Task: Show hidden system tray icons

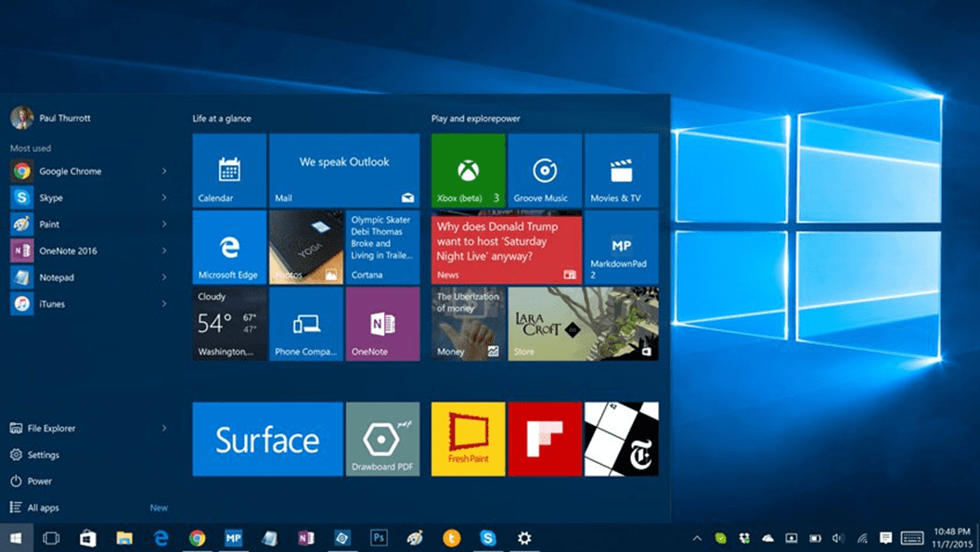Action: [696, 538]
